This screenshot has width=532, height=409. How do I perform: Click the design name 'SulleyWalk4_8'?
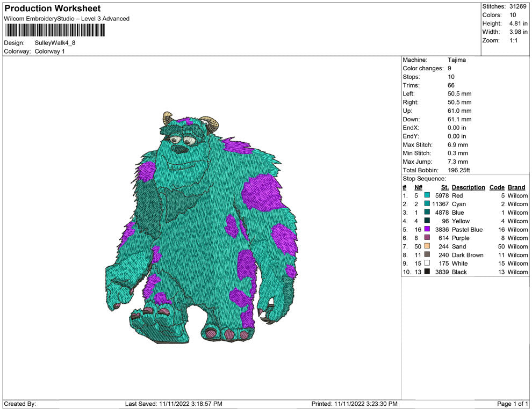pos(55,43)
